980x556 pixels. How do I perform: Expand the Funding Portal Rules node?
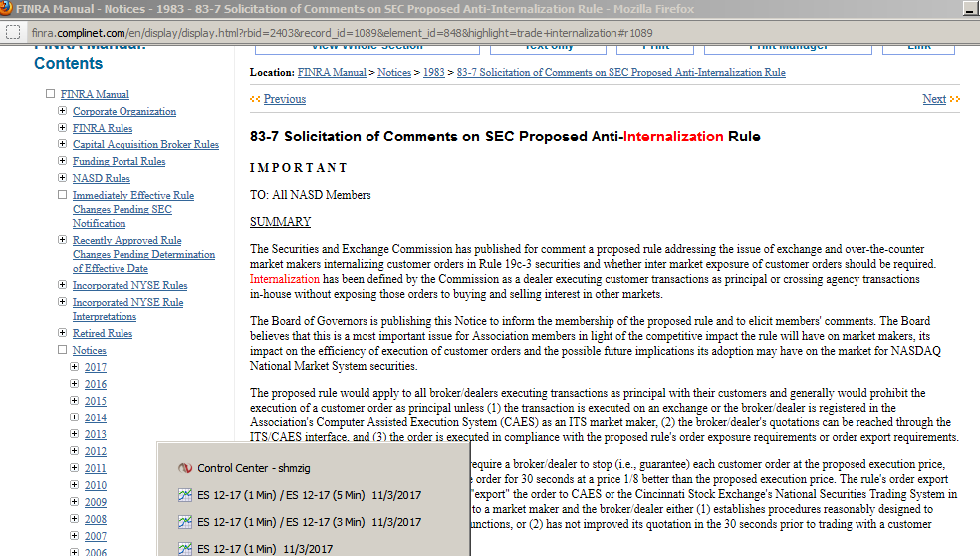point(62,160)
